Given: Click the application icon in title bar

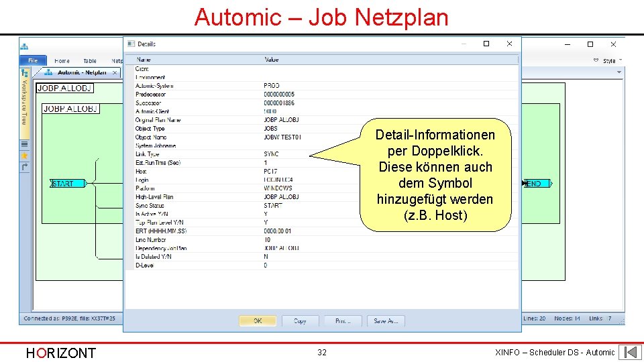Looking at the screenshot, I should (x=25, y=46).
